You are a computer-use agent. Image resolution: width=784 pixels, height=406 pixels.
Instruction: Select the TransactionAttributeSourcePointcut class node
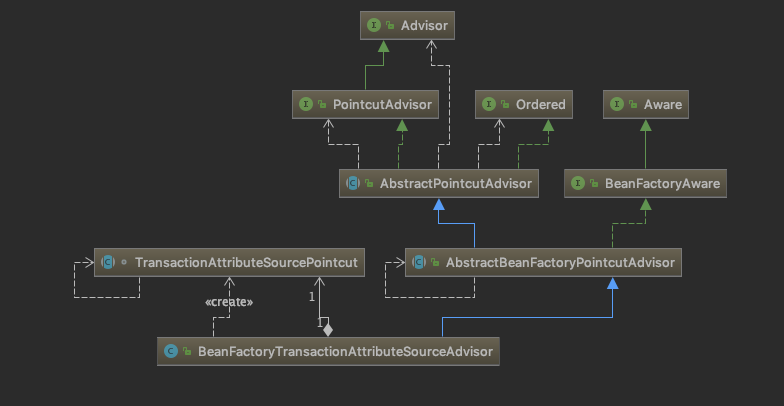230,262
